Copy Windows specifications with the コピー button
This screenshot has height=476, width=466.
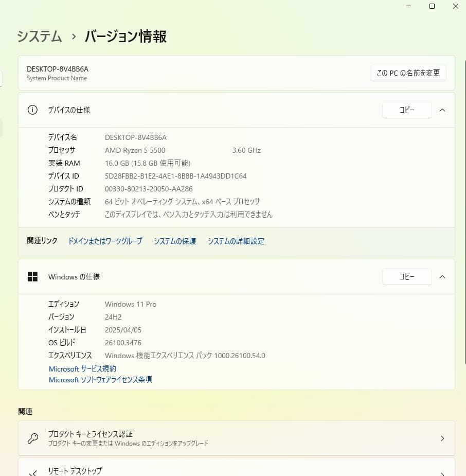(407, 276)
